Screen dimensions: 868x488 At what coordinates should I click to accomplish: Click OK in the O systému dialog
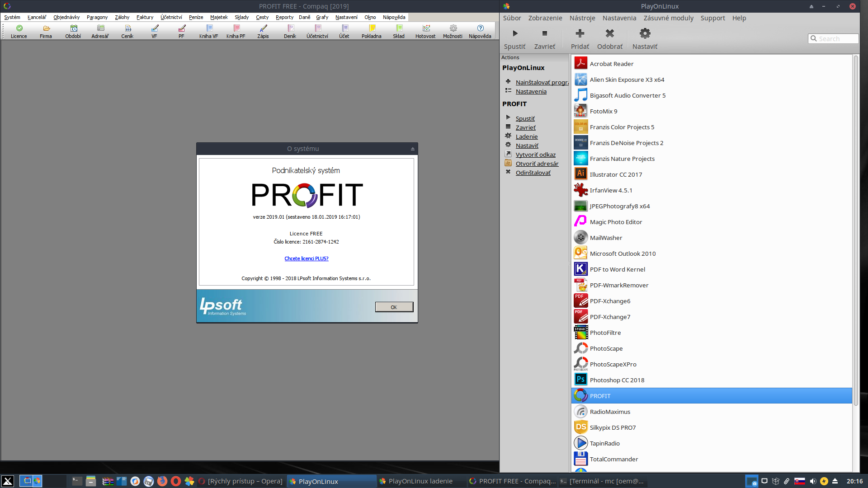point(394,307)
